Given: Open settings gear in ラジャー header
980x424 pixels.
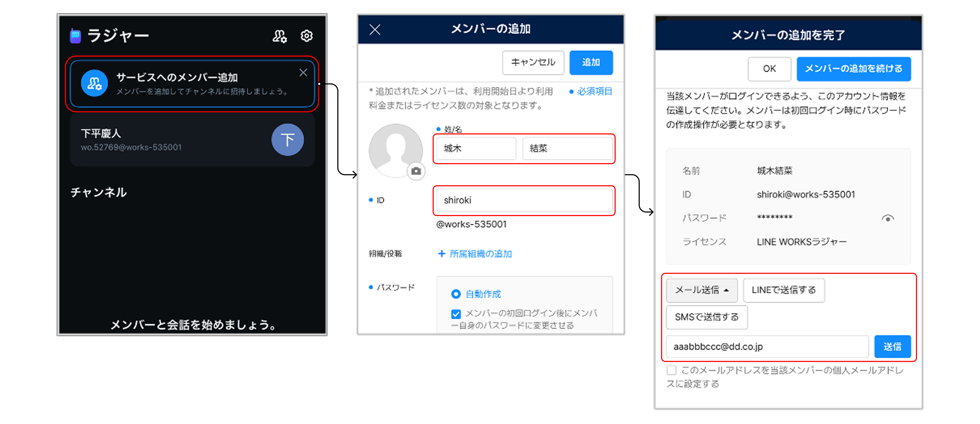Looking at the screenshot, I should (x=306, y=36).
